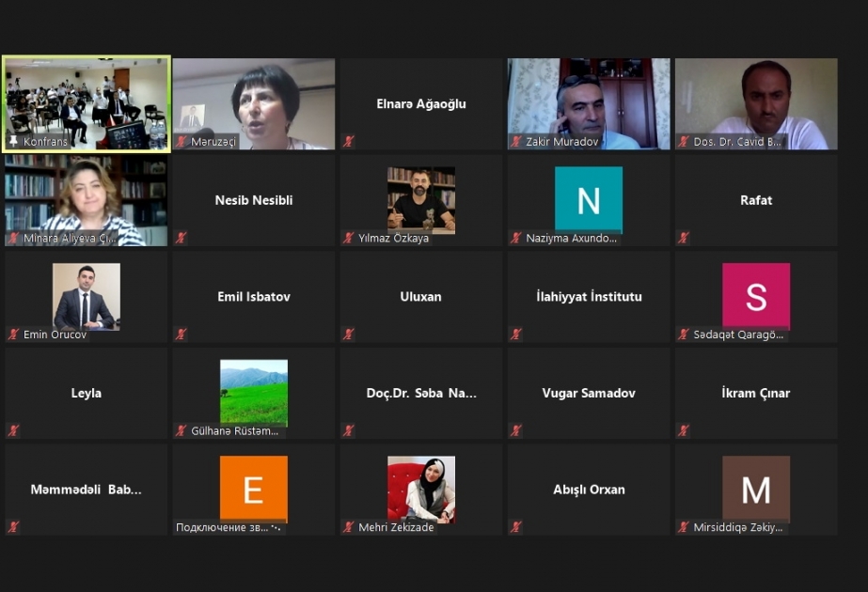Click the muted mic icon in İkram Çınar's tile

coord(684,430)
